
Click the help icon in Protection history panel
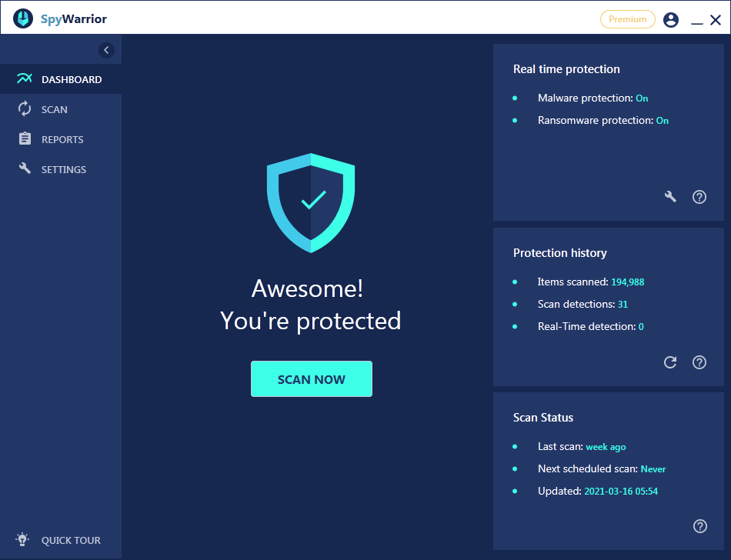click(x=699, y=362)
